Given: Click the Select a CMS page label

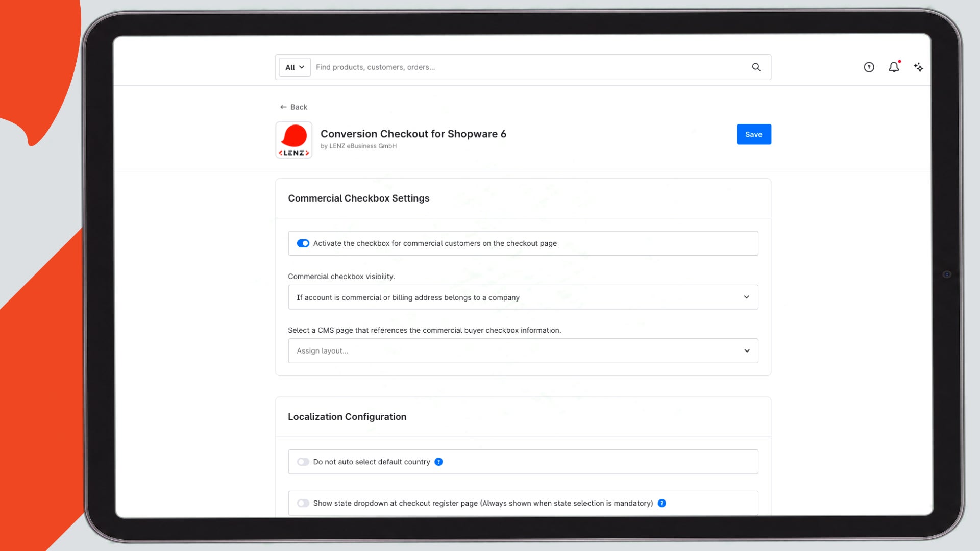Looking at the screenshot, I should pos(424,330).
